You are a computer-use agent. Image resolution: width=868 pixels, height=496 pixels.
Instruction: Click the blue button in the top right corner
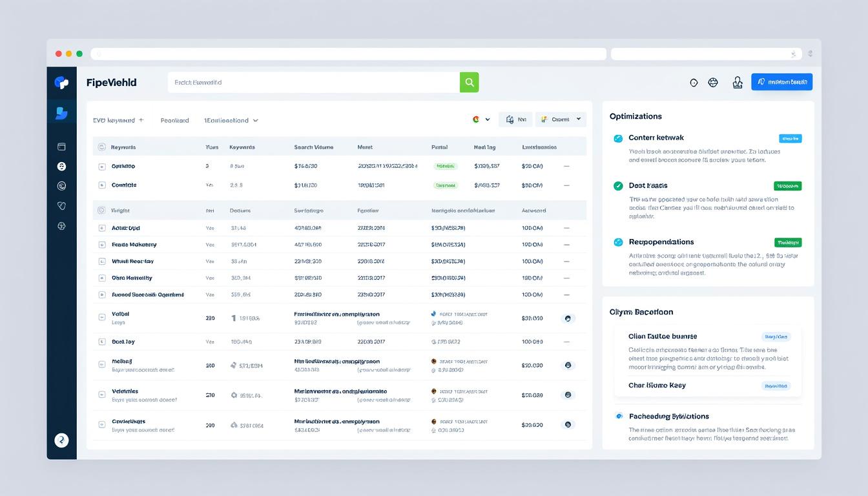click(781, 81)
